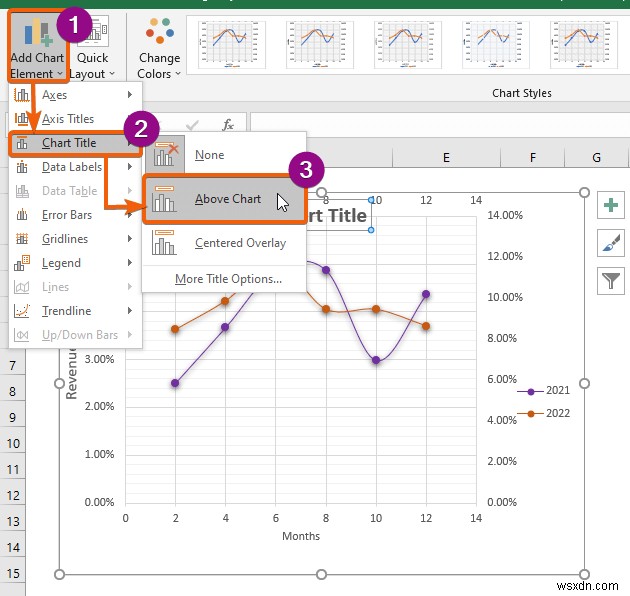This screenshot has height=596, width=630.
Task: Open the Axis Titles menu item
Action: [x=75, y=119]
